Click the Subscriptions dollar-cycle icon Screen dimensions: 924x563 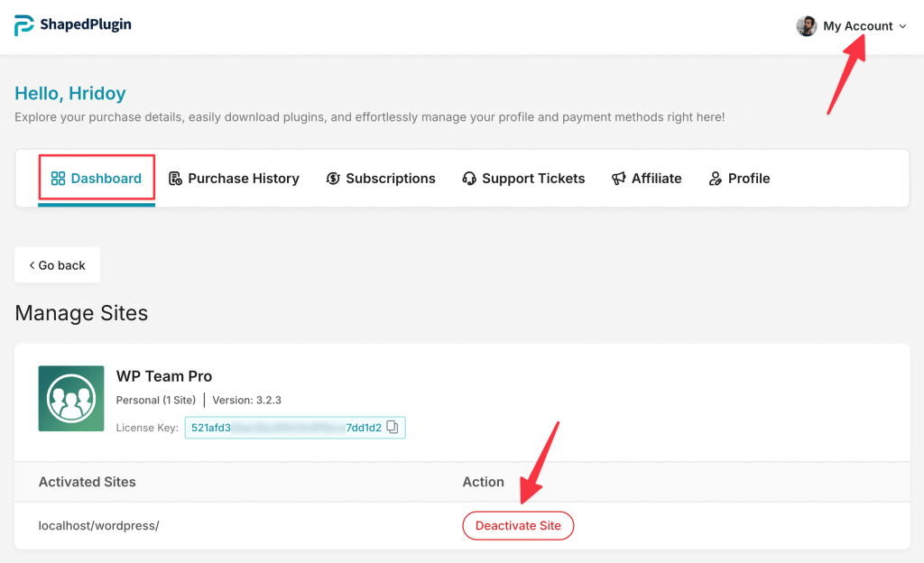tap(333, 179)
